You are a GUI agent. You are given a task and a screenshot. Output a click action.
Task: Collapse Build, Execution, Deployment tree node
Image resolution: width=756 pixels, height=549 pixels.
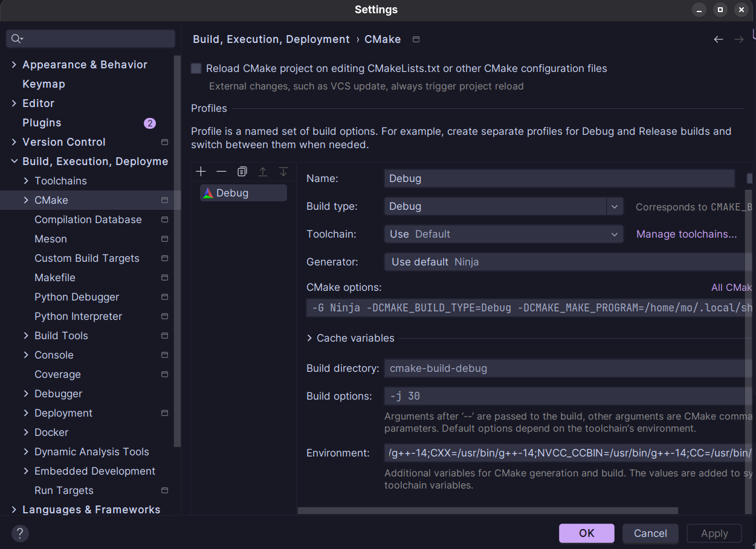click(14, 161)
